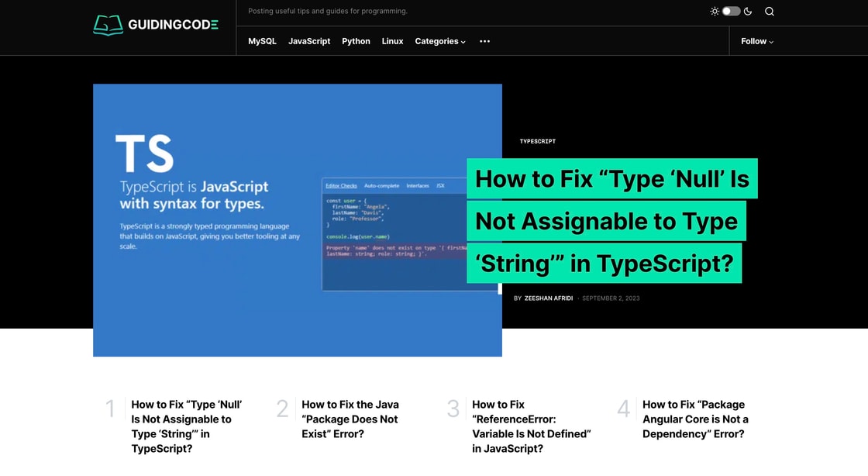Click the GuidingCode book logo icon
This screenshot has height=476, width=868.
[x=108, y=25]
